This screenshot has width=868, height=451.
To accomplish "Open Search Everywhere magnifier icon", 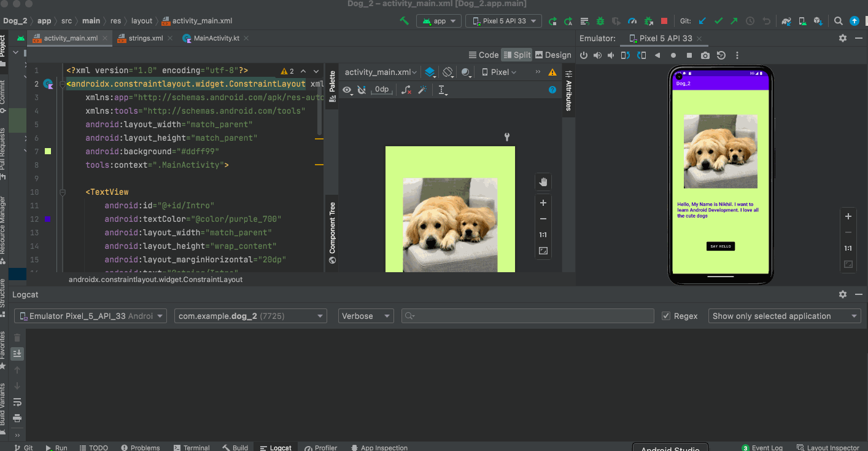I will click(838, 21).
